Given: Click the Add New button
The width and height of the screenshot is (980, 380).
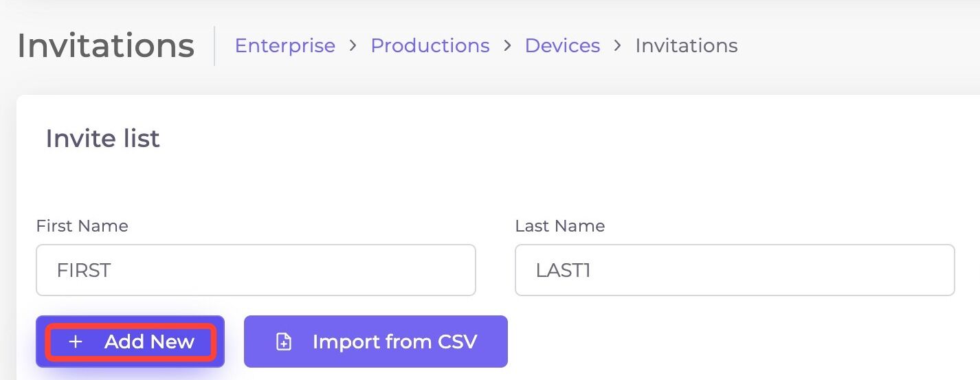Looking at the screenshot, I should 131,342.
